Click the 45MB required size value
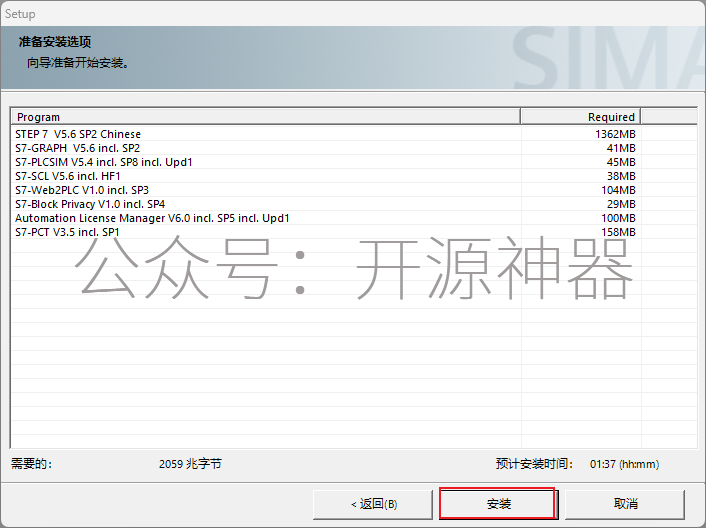The image size is (706, 528). (x=621, y=162)
